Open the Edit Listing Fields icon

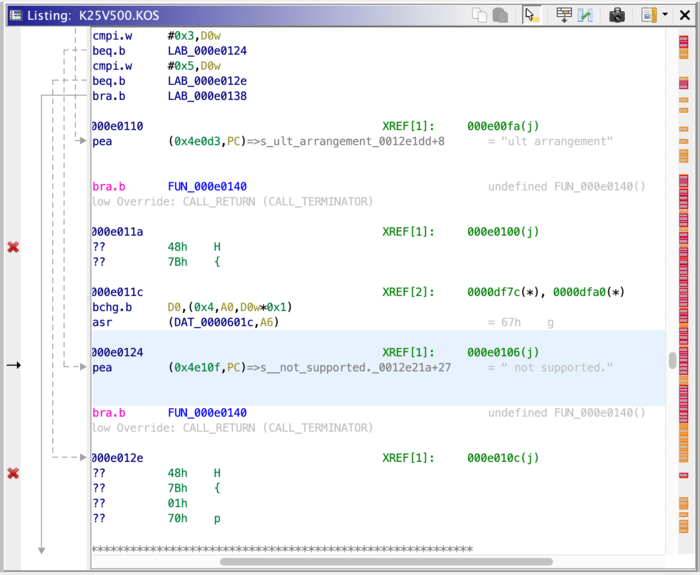(564, 15)
